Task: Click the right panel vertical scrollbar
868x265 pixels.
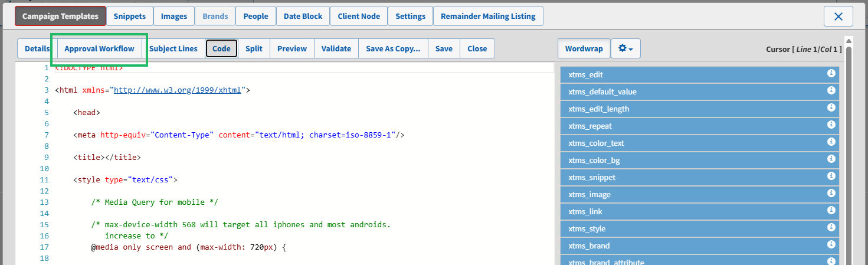Action: coord(849,148)
